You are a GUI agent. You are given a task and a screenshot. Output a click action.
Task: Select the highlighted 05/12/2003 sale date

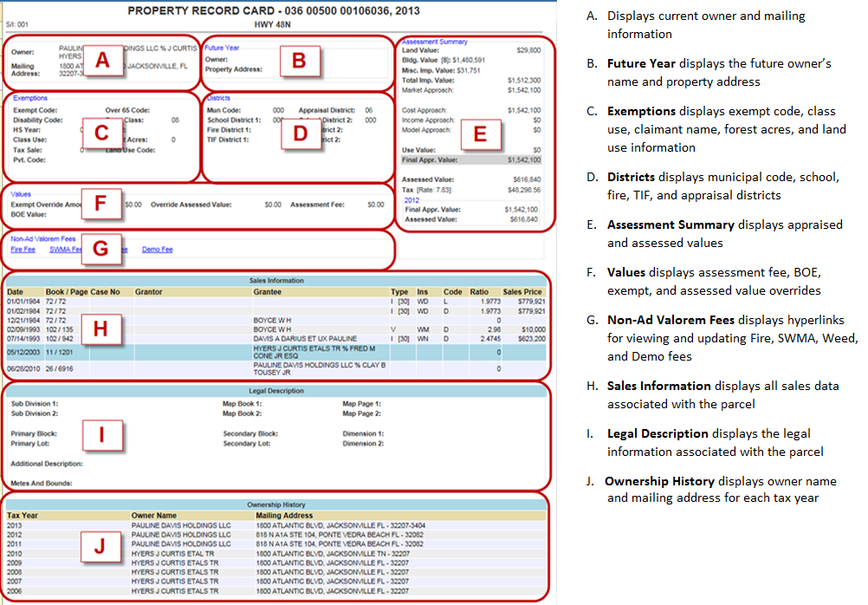tap(23, 353)
